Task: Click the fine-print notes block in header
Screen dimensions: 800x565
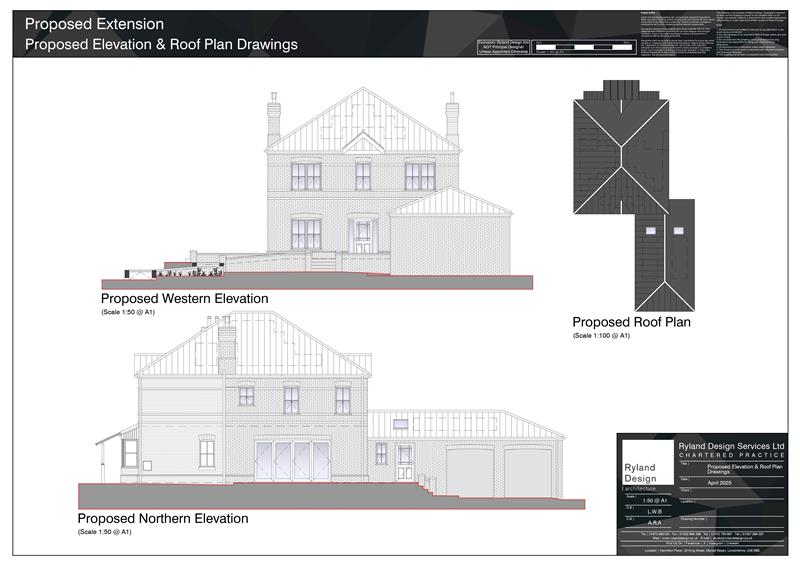Action: pyautogui.click(x=714, y=33)
